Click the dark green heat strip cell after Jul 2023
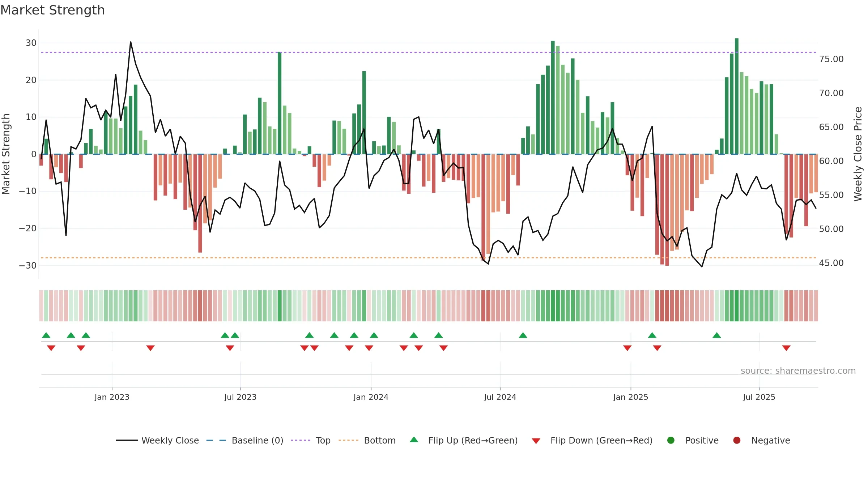868x488 pixels. click(279, 305)
